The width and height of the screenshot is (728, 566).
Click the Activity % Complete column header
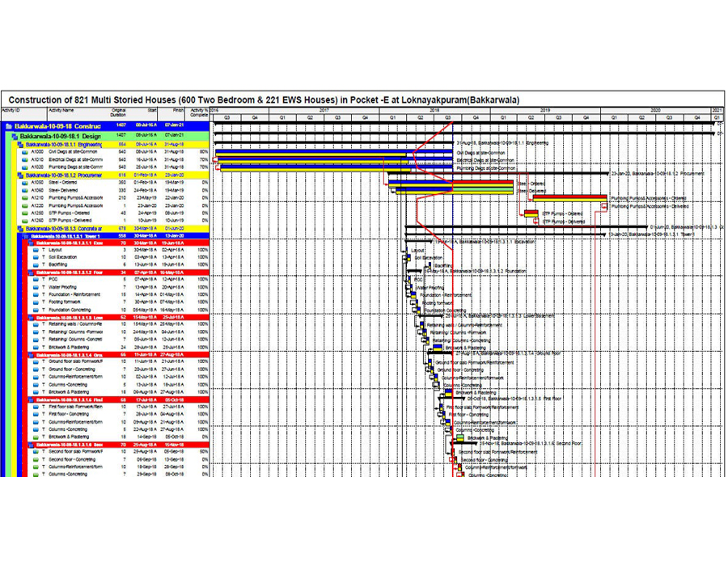click(x=198, y=113)
